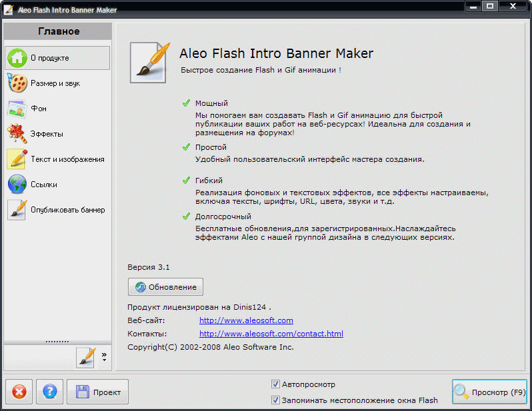Open the О продукте home icon
Screen dimensions: 532x411
pyautogui.click(x=17, y=58)
